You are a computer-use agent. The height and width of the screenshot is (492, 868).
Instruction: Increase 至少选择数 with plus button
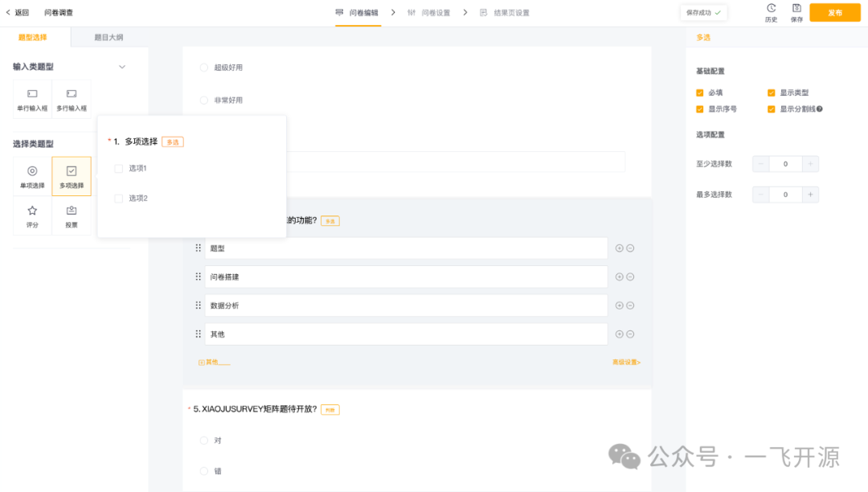coord(810,164)
